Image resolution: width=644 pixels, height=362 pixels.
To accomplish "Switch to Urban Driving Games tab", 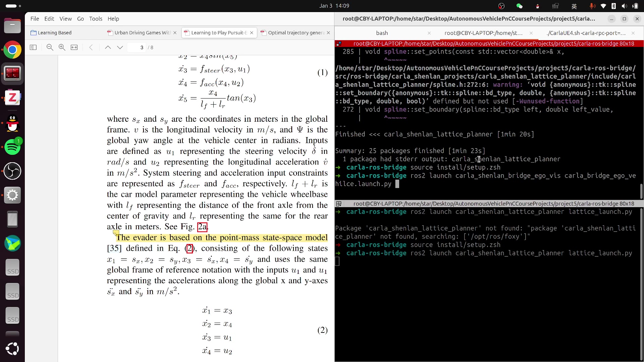I will [x=142, y=33].
